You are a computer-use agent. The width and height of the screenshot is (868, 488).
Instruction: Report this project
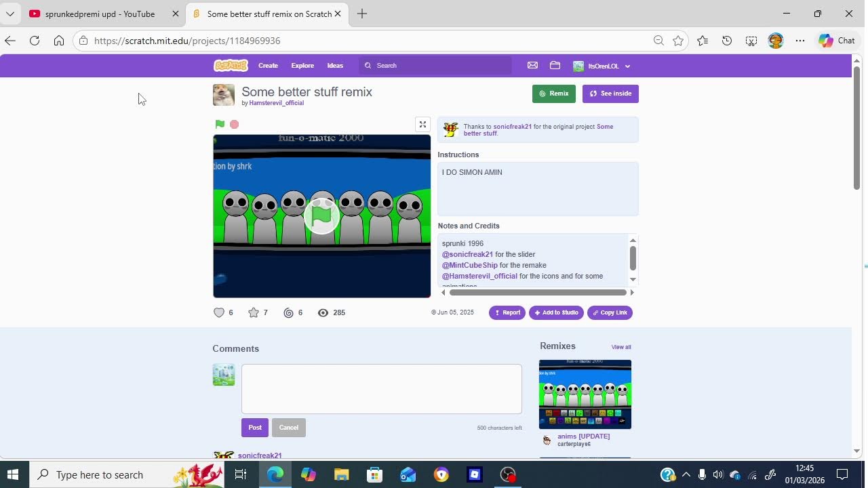click(x=507, y=312)
